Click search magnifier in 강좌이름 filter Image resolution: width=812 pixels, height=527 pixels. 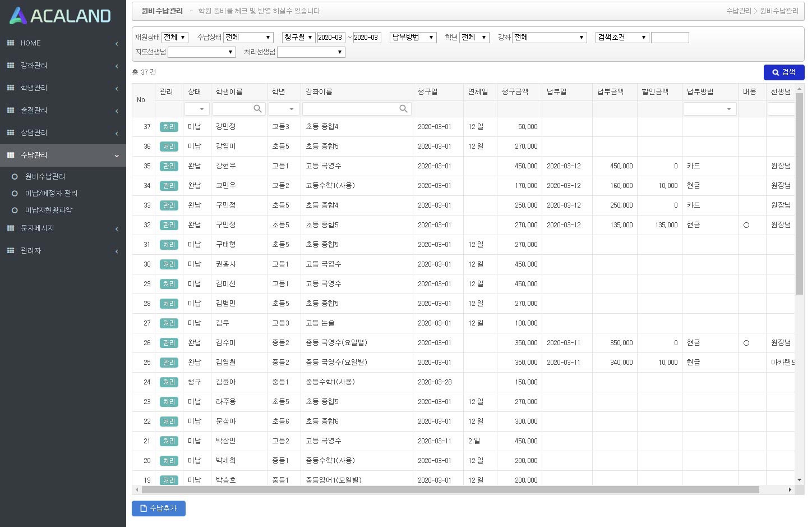[403, 109]
